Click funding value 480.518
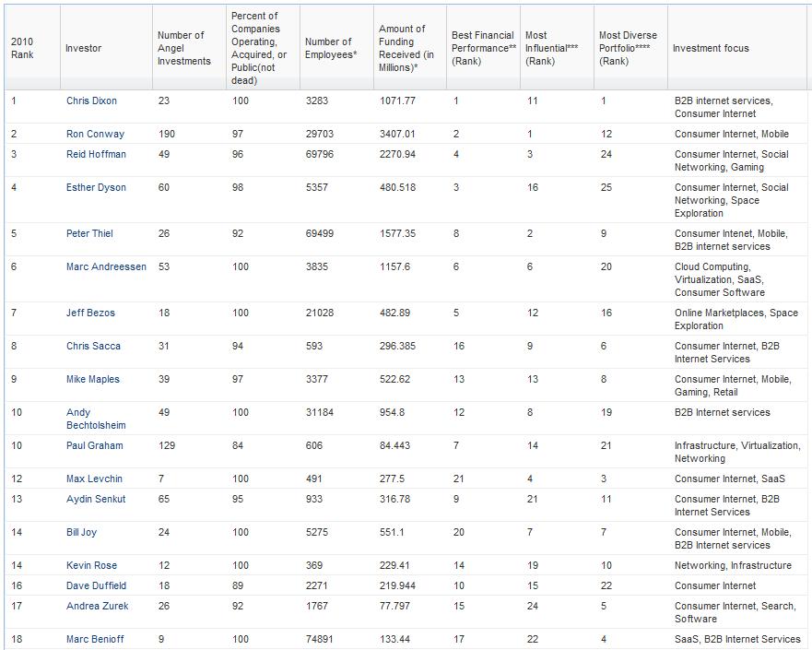 [x=398, y=187]
